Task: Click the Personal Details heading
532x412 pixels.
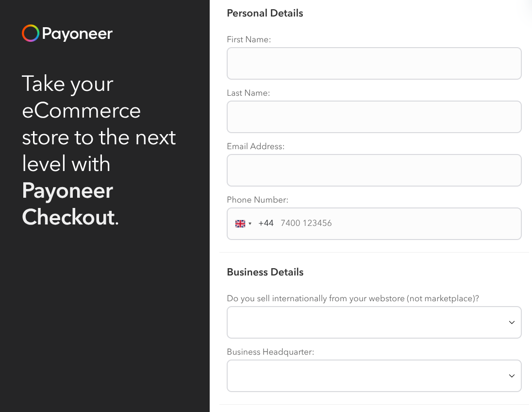Action: tap(265, 13)
